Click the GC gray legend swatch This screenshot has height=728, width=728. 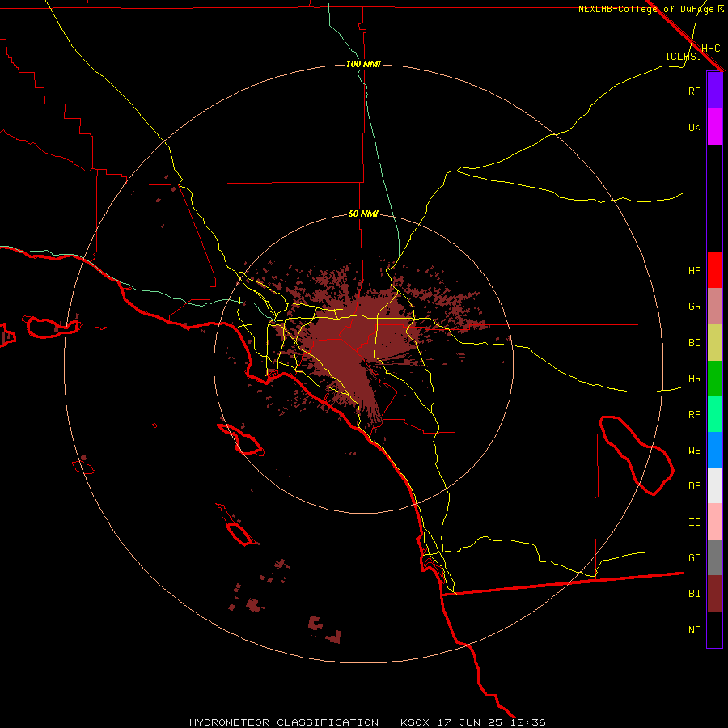tap(714, 557)
